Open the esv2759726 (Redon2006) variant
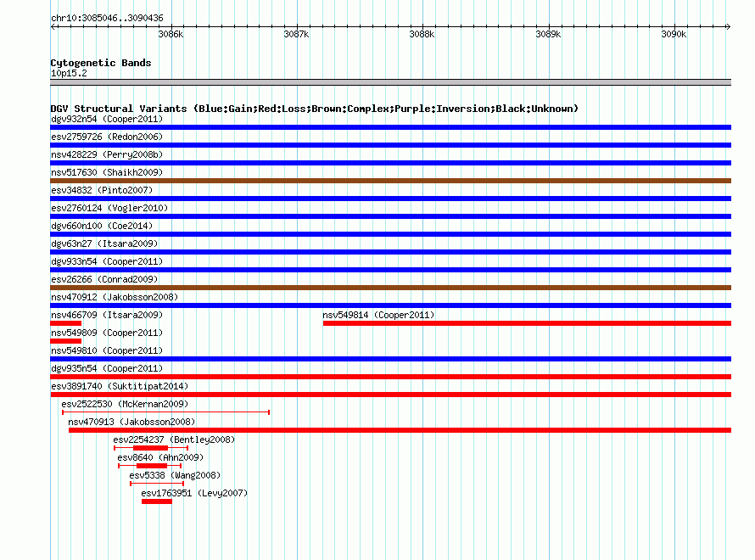The width and height of the screenshot is (755, 560). click(107, 137)
